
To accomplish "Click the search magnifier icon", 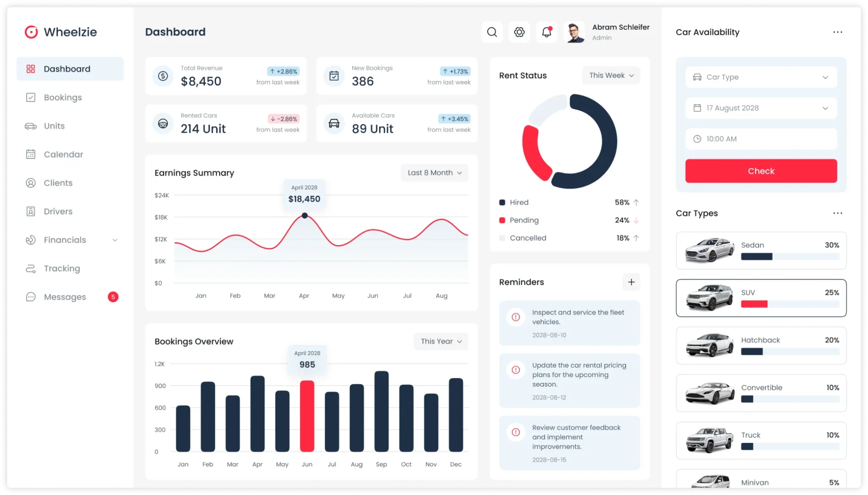I will pyautogui.click(x=492, y=32).
